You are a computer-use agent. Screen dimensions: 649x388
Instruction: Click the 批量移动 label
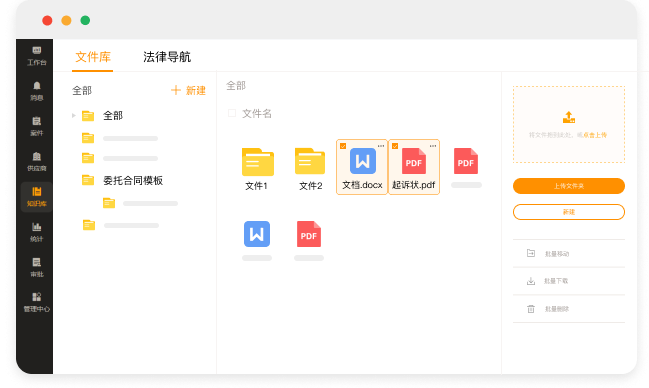(557, 253)
